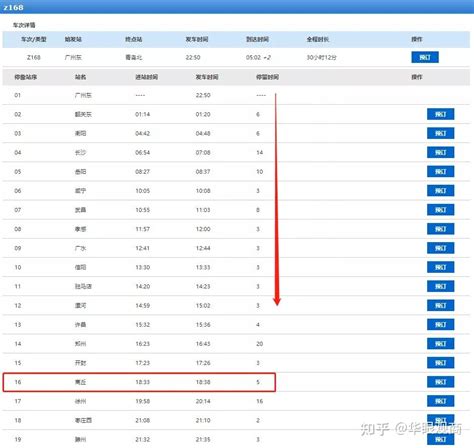474x448 pixels.
Task: Click 预订 button in 许昌 row 13
Action: (x=440, y=325)
